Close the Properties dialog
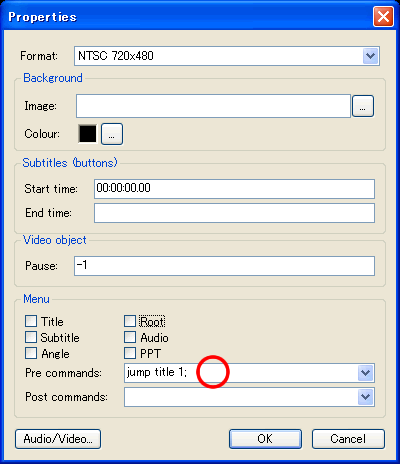 tap(383, 16)
